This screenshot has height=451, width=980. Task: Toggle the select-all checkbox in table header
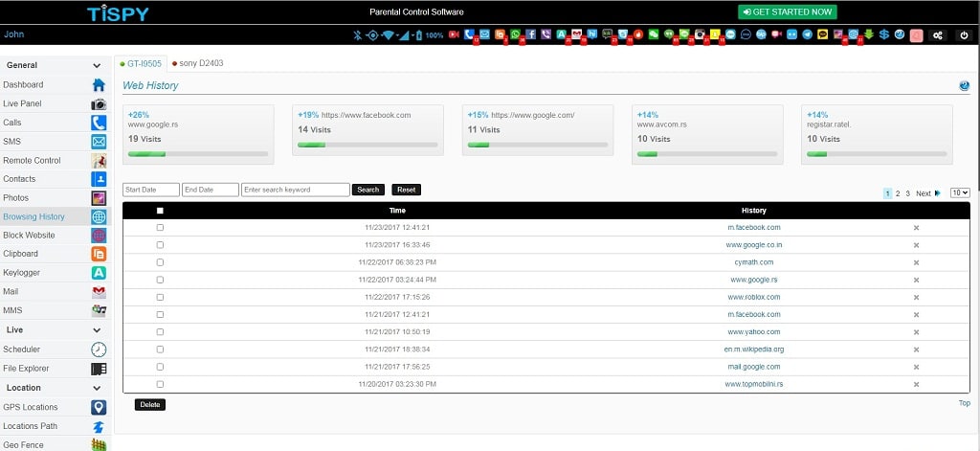point(160,211)
